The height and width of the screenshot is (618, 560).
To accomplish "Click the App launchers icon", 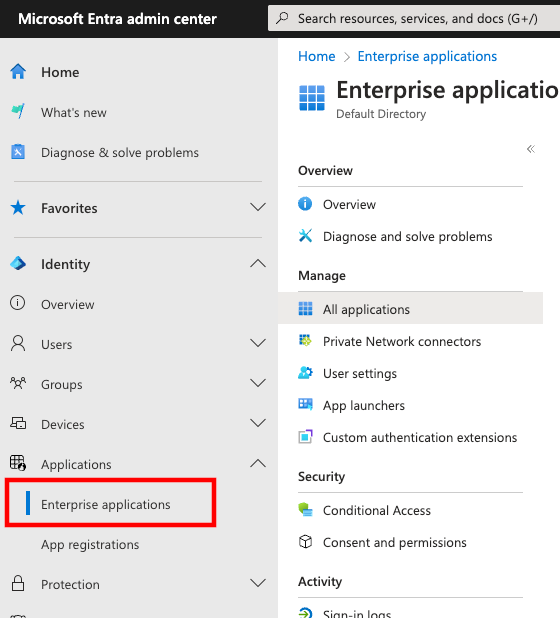I will (305, 405).
